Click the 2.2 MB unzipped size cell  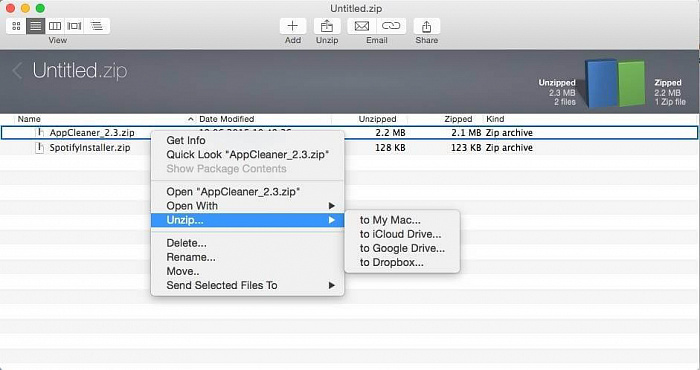tap(390, 133)
